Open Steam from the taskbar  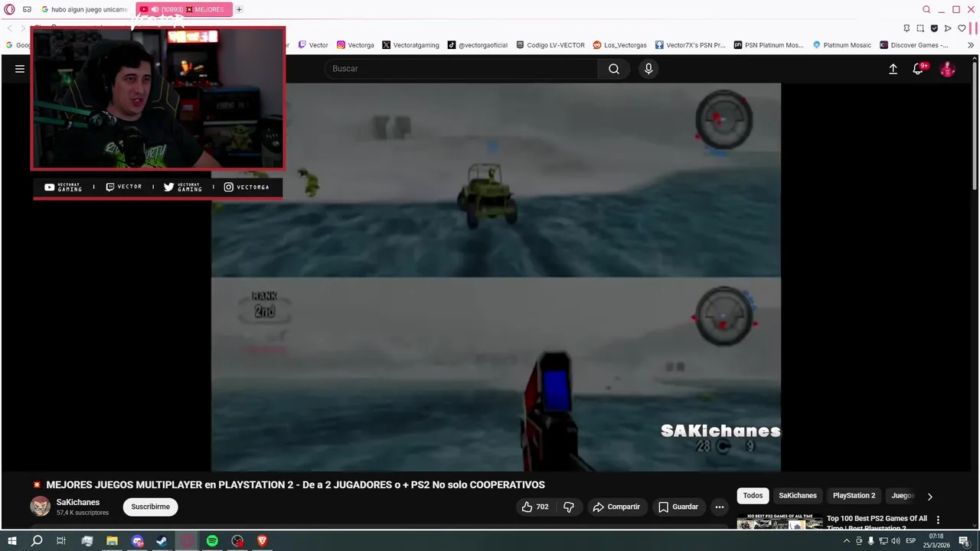pos(162,541)
